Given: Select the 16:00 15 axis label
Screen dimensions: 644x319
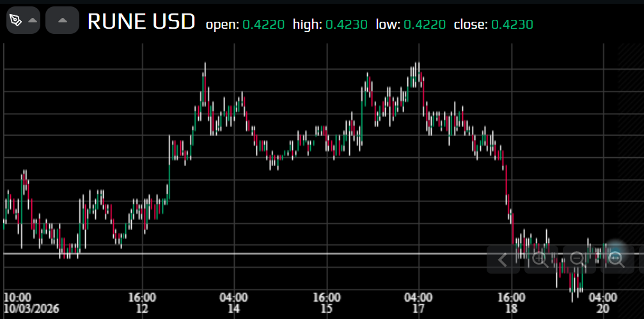Looking at the screenshot, I should (326, 303).
